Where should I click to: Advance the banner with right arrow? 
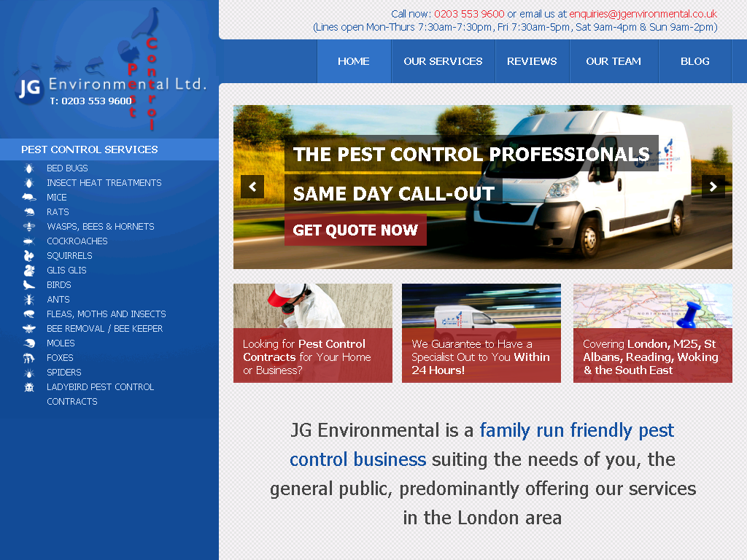713,187
